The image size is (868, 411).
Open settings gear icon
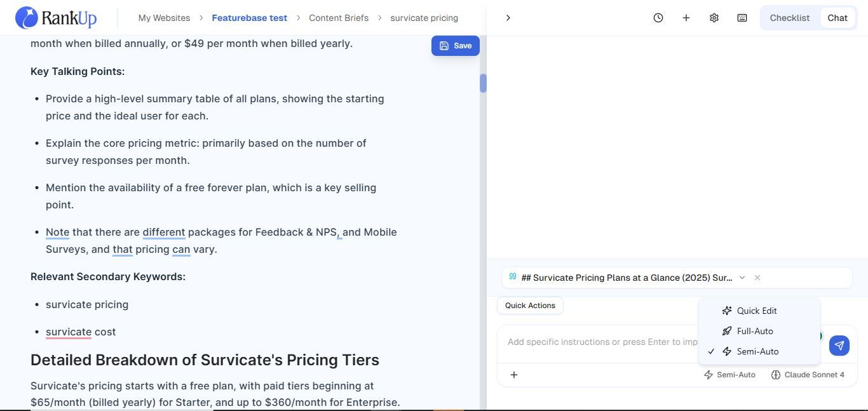[x=714, y=18]
